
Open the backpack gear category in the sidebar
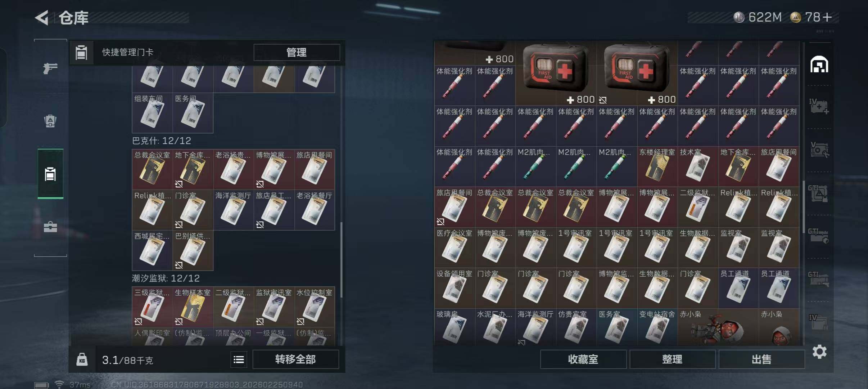[x=50, y=121]
